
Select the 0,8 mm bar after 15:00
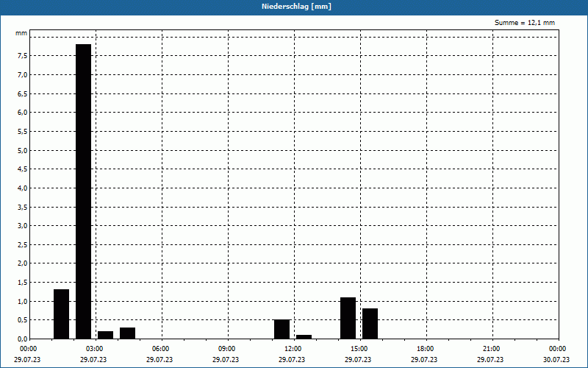coord(370,324)
